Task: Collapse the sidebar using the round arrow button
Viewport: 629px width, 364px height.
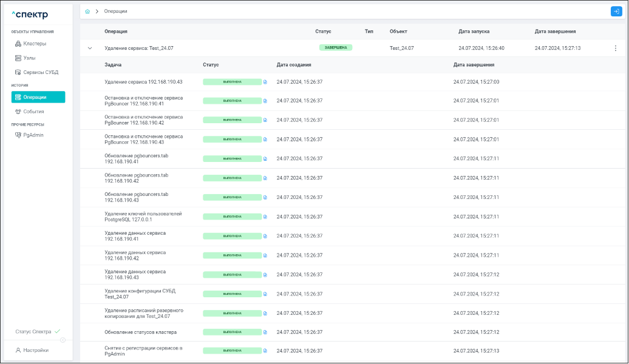Action: point(63,340)
